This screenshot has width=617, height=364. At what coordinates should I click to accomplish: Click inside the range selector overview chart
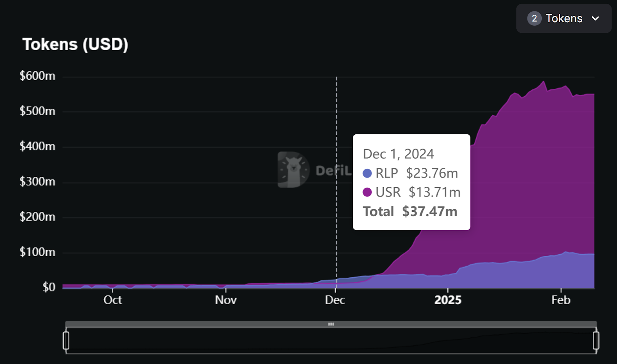[x=331, y=341]
